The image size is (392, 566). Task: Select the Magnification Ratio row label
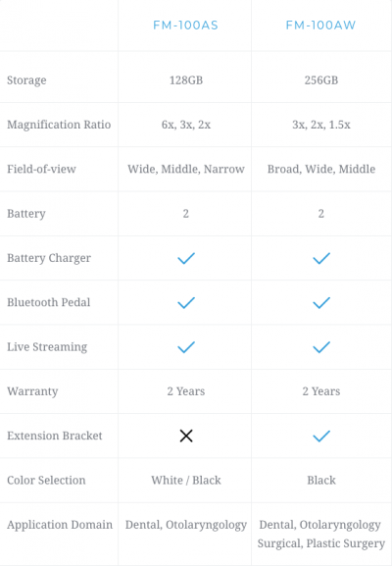[x=59, y=125]
